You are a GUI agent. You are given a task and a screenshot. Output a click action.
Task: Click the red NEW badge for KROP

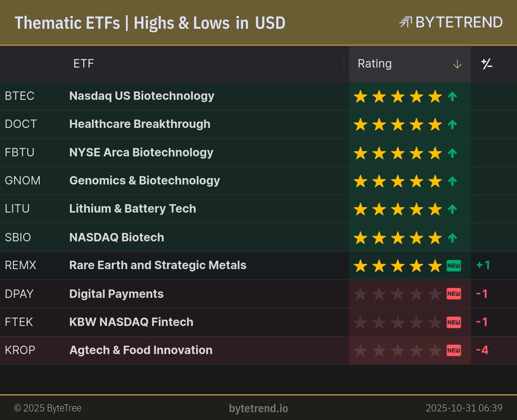454,350
